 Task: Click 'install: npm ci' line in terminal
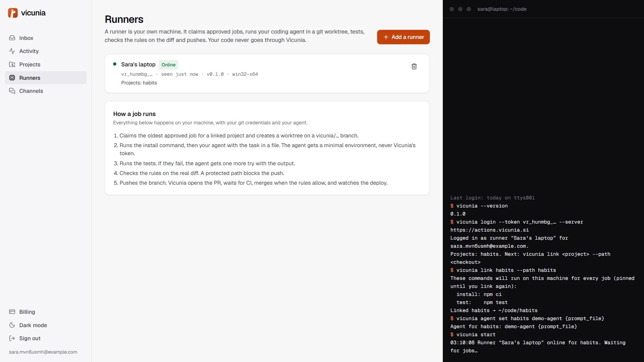pos(479,294)
